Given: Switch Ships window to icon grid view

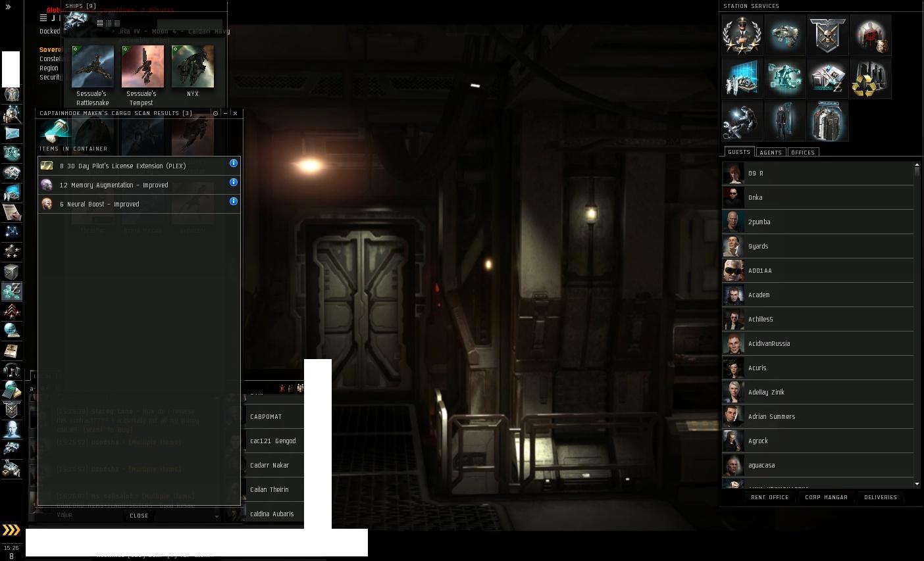Looking at the screenshot, I should pos(100,23).
